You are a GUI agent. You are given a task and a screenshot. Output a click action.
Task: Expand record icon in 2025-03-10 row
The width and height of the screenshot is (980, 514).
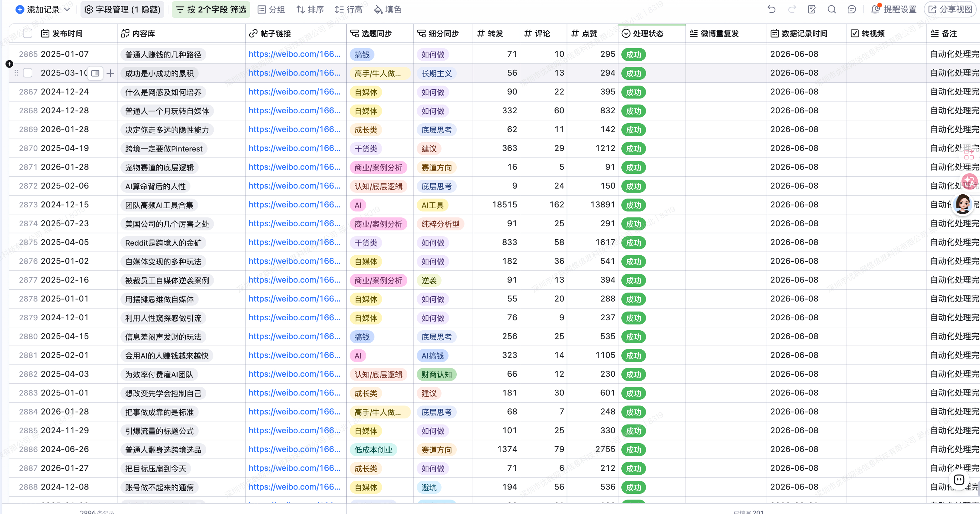coord(95,73)
